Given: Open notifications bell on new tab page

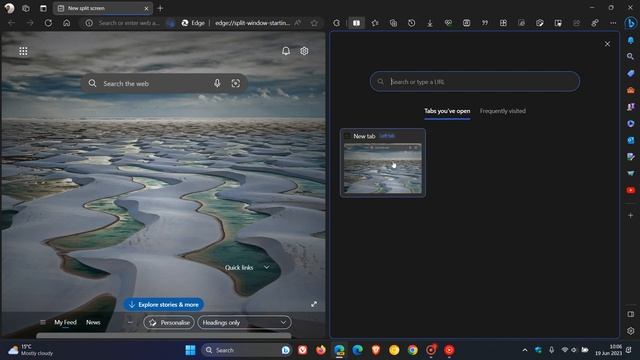Looking at the screenshot, I should [x=286, y=51].
